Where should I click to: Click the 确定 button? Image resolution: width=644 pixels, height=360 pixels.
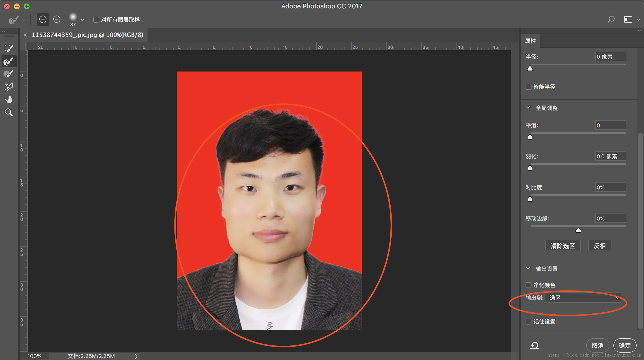tap(625, 345)
